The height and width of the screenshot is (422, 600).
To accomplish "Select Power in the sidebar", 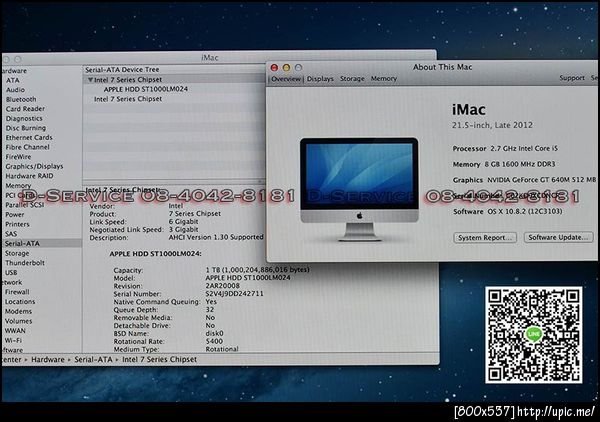I will click(15, 215).
